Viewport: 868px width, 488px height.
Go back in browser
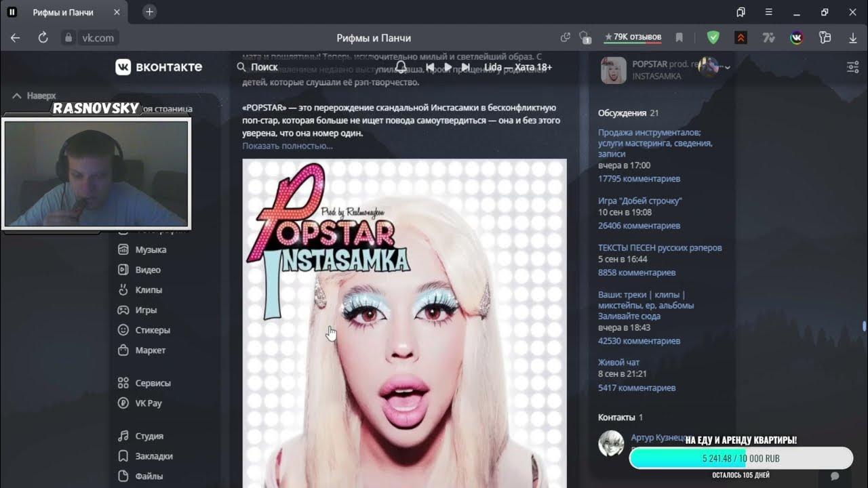click(15, 38)
